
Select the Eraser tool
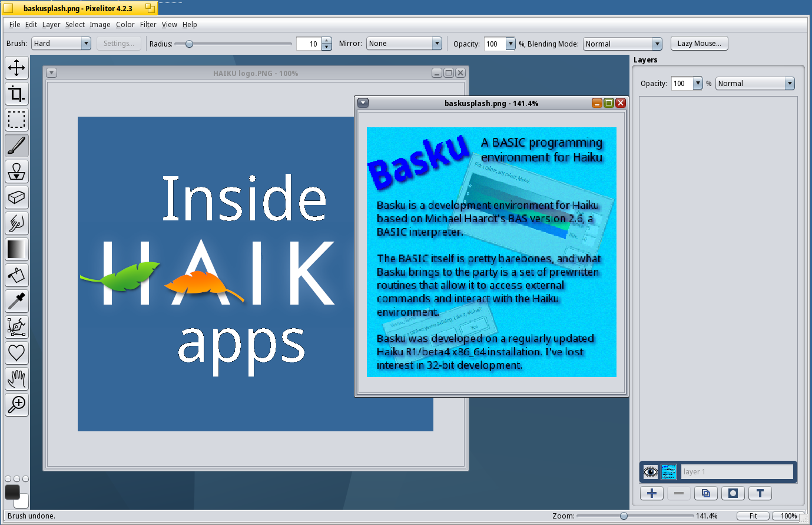[x=16, y=197]
